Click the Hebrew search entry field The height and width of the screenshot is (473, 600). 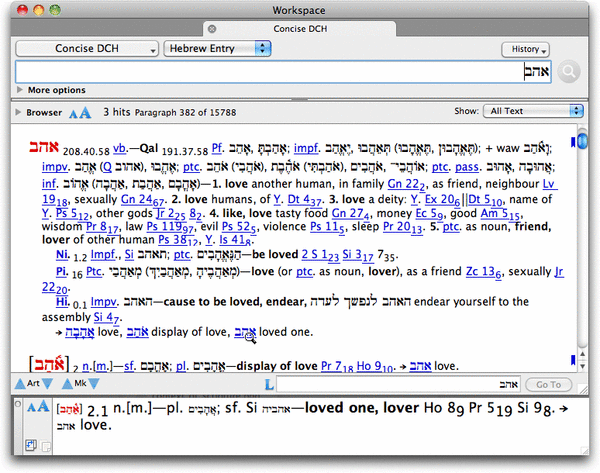pyautogui.click(x=280, y=72)
